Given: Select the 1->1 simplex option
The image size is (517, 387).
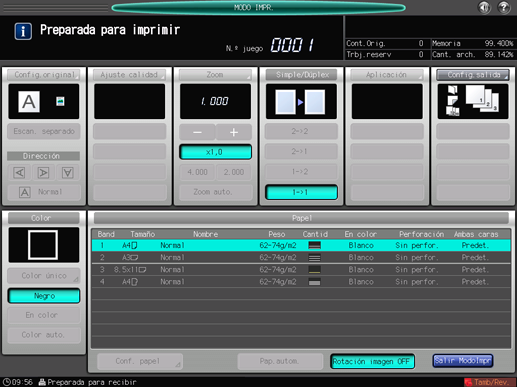Looking at the screenshot, I should (301, 192).
